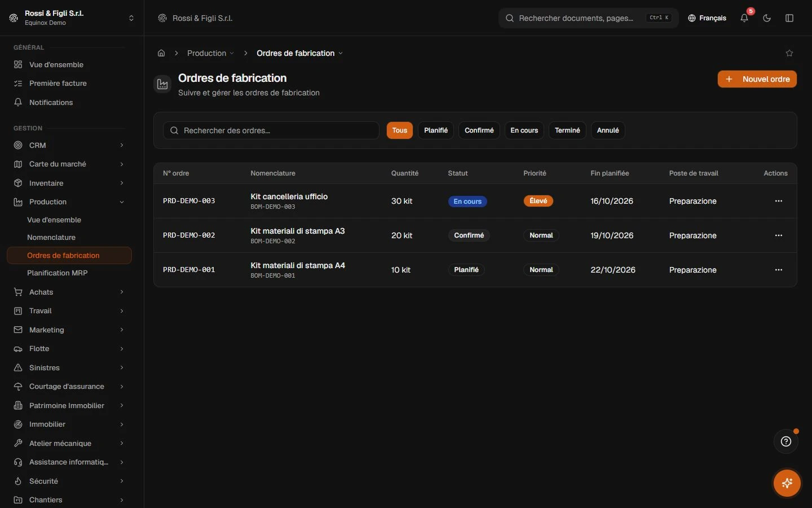Open actions menu for PRD-DEMO-002
The height and width of the screenshot is (508, 812).
(779, 235)
